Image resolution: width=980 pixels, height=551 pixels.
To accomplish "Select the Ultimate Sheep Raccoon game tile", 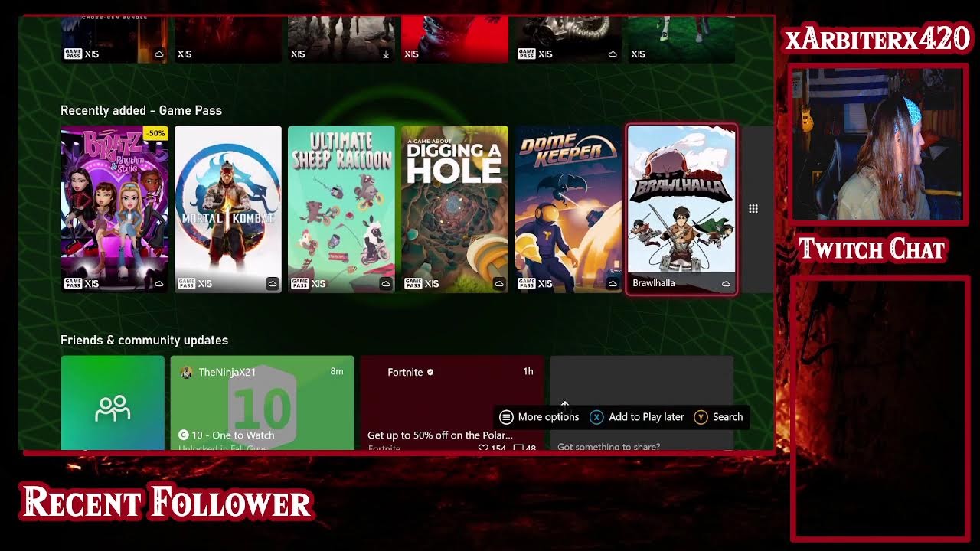I will (x=341, y=209).
